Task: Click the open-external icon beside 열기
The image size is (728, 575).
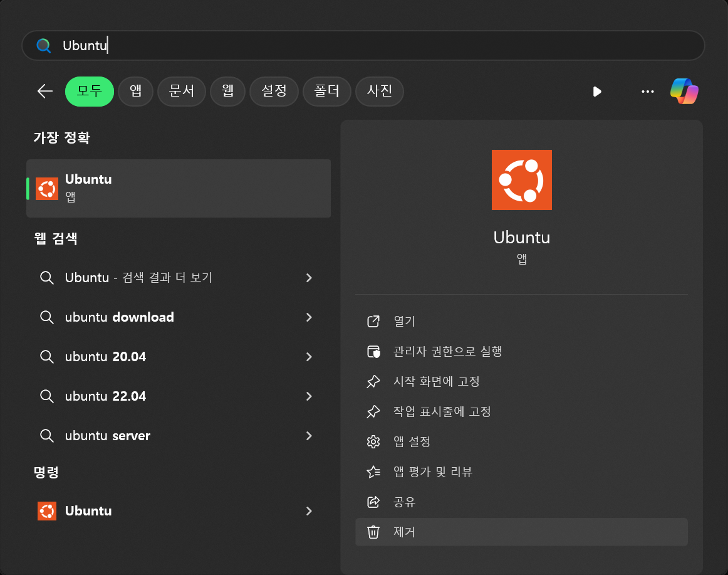Action: point(373,321)
